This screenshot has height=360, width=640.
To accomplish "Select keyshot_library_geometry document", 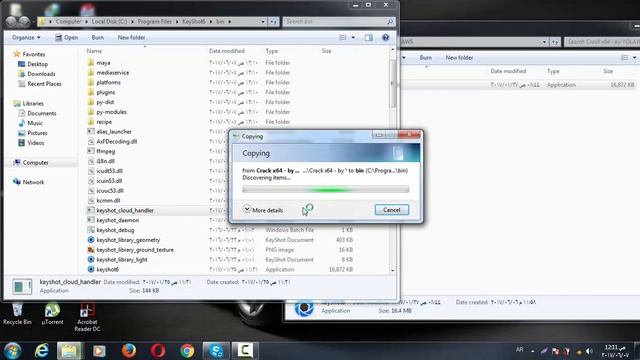I will point(128,240).
